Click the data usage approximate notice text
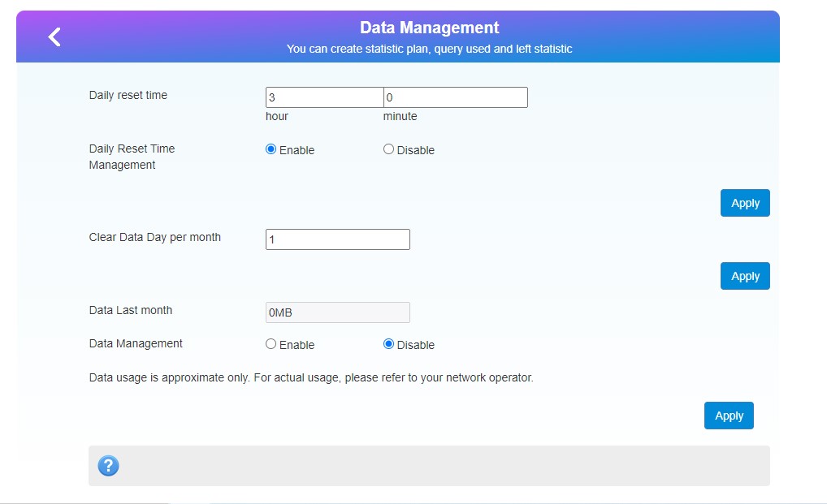Image resolution: width=827 pixels, height=504 pixels. 311,378
